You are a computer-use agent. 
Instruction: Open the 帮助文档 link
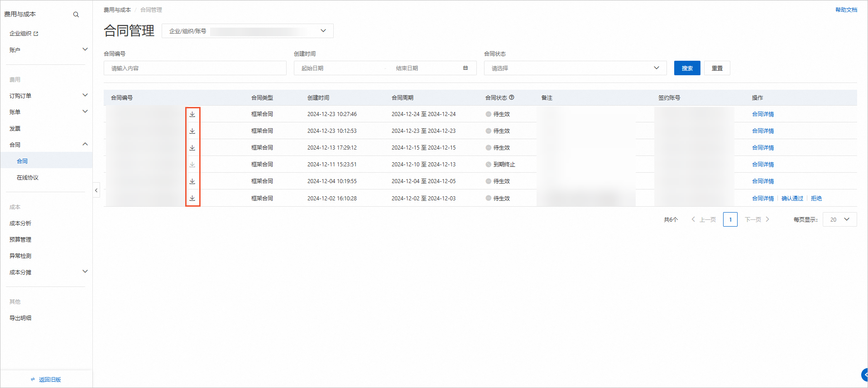[846, 10]
